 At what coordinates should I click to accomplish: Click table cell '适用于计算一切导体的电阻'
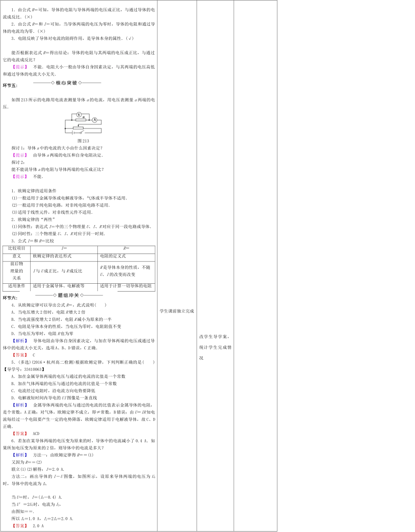(x=126, y=286)
